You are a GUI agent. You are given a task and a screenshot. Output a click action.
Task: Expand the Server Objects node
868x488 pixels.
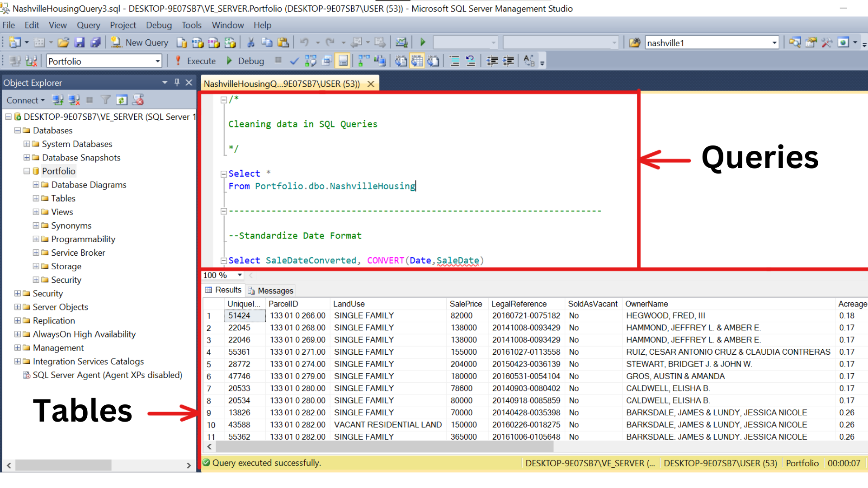coord(18,307)
